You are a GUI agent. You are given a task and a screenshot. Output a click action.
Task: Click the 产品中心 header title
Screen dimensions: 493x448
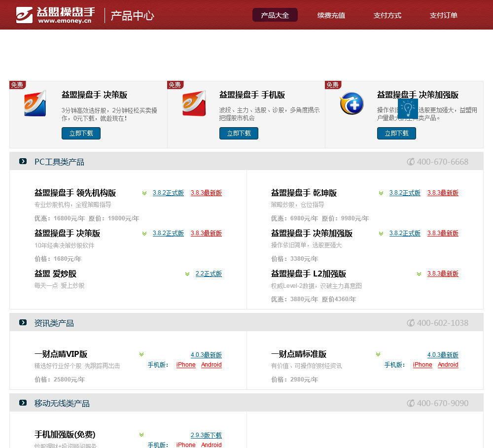click(132, 15)
